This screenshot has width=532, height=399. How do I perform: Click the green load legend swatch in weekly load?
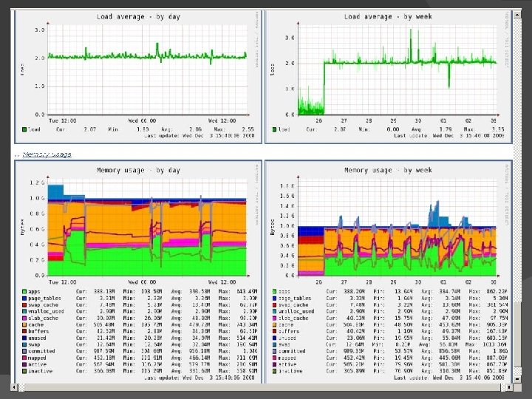274,129
